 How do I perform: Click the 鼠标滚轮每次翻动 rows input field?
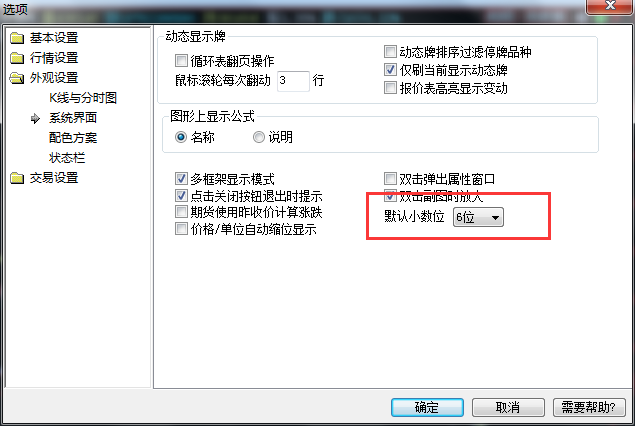293,81
